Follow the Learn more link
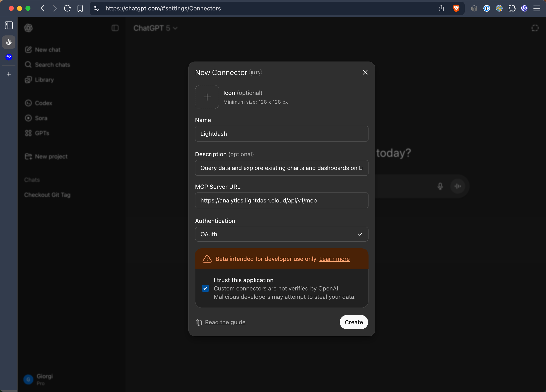546x392 pixels. tap(334, 259)
